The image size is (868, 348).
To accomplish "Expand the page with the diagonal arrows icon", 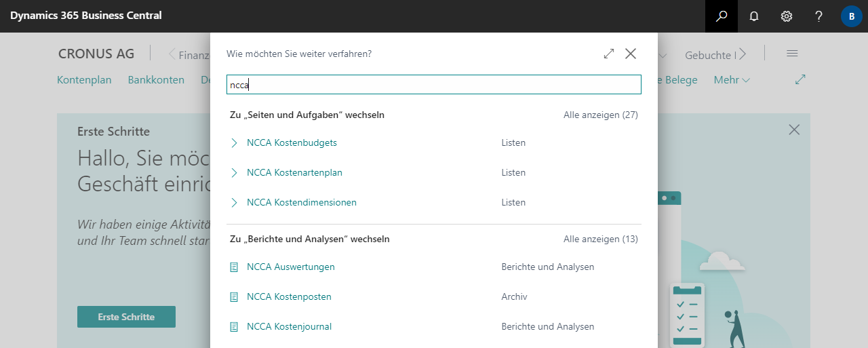I will (x=800, y=79).
